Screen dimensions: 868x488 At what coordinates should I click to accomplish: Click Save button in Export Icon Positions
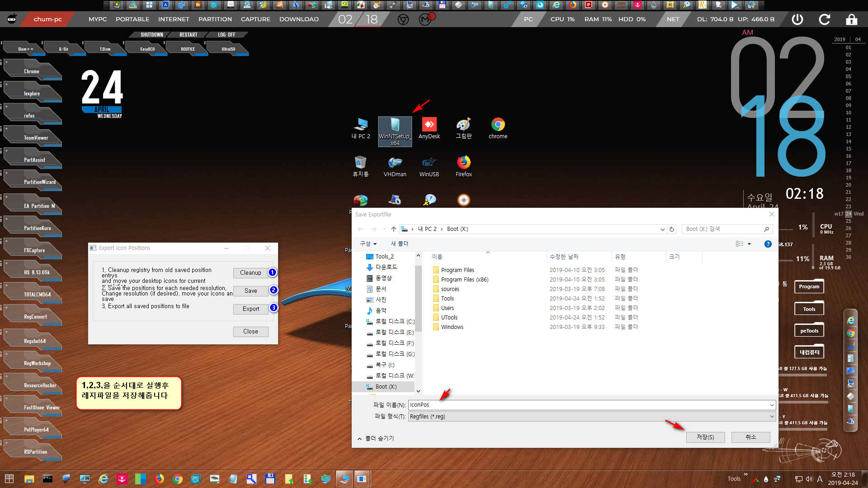(x=250, y=291)
